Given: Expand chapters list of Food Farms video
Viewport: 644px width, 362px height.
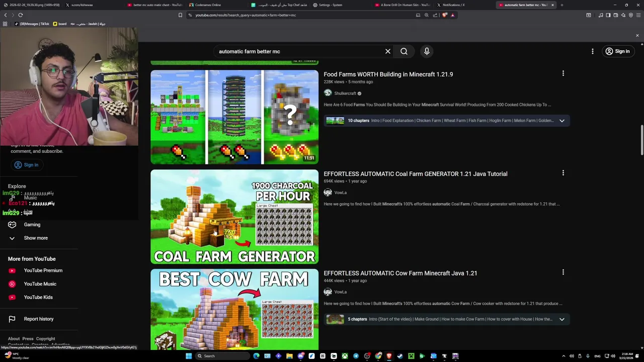Looking at the screenshot, I should click(562, 121).
